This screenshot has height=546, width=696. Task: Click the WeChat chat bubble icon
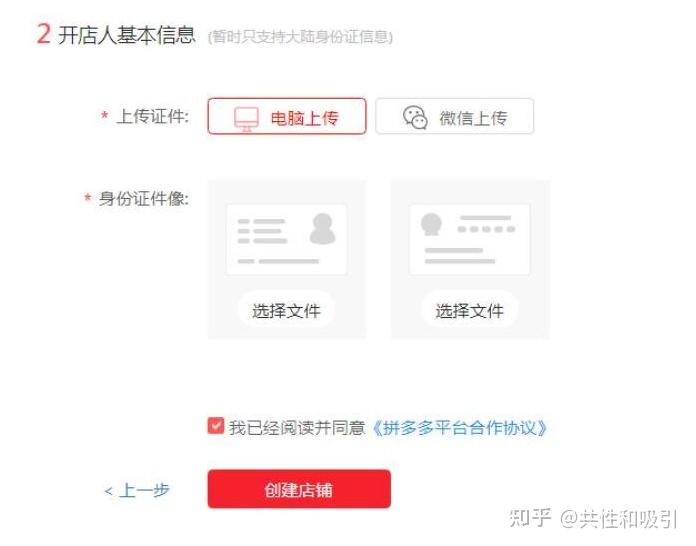415,118
